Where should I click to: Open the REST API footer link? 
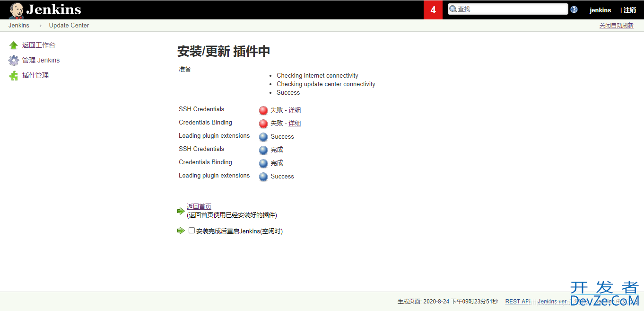click(518, 302)
